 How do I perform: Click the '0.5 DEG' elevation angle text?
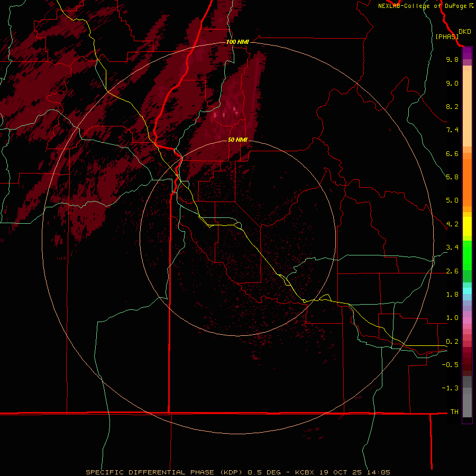(264, 472)
